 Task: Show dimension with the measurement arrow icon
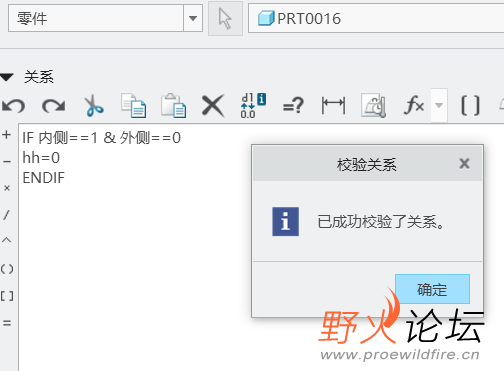pyautogui.click(x=333, y=105)
